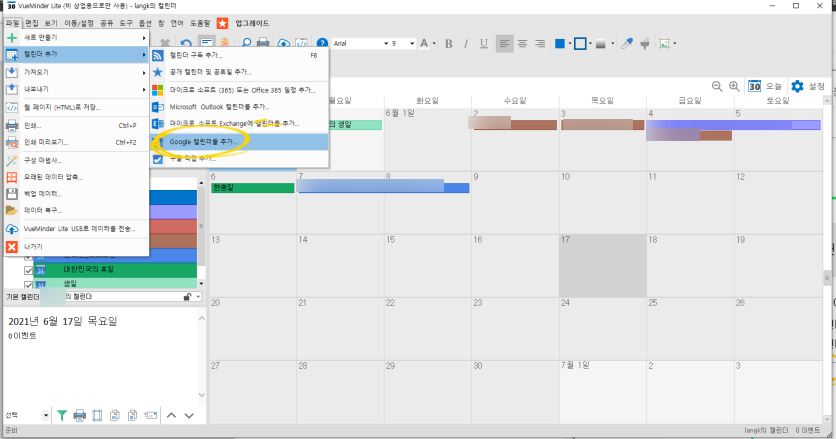Toggle 생일 calendar checkbox
Image resolution: width=836 pixels, height=439 pixels.
click(x=29, y=285)
